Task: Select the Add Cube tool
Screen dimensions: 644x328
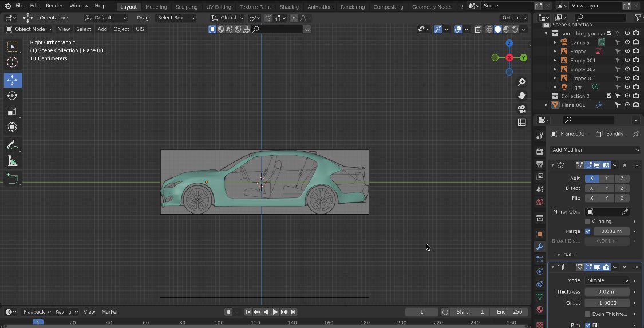Action: tap(13, 179)
